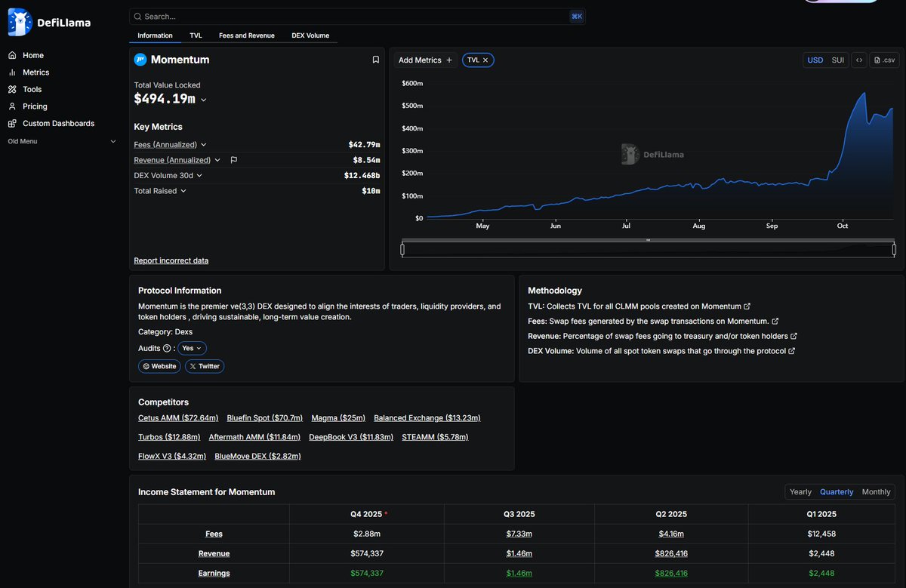Screen dimensions: 906x588
Task: Open competitor FlowX V3
Action: pos(172,456)
